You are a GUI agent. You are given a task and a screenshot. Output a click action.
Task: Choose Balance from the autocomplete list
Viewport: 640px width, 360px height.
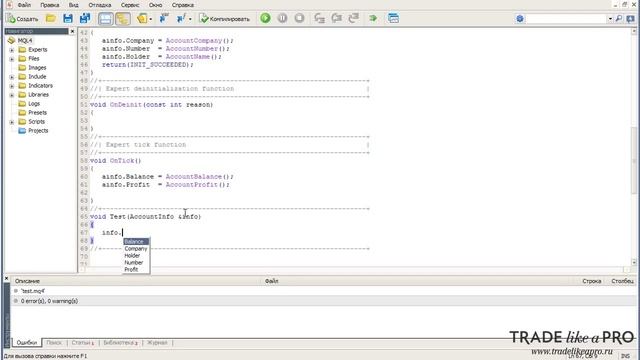136,242
